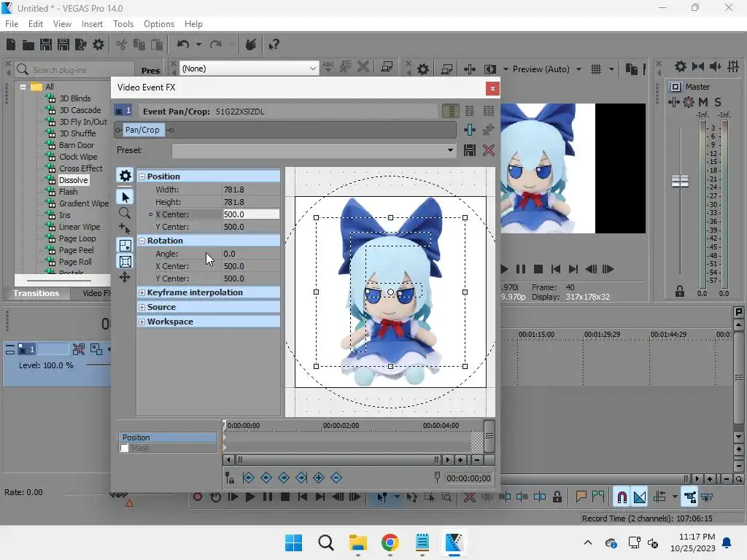The image size is (747, 560).
Task: Open the (None) preset combo box
Action: coord(249,69)
